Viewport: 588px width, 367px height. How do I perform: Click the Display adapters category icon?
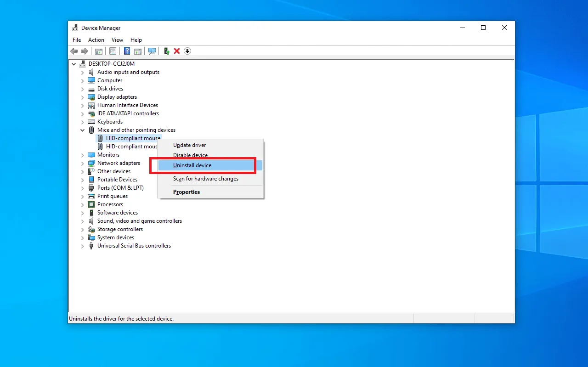coord(91,97)
